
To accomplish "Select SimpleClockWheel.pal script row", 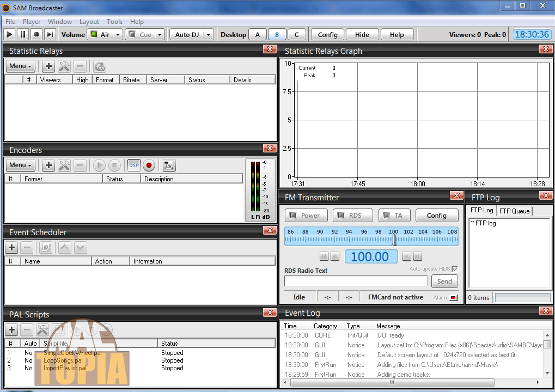I will (140, 353).
